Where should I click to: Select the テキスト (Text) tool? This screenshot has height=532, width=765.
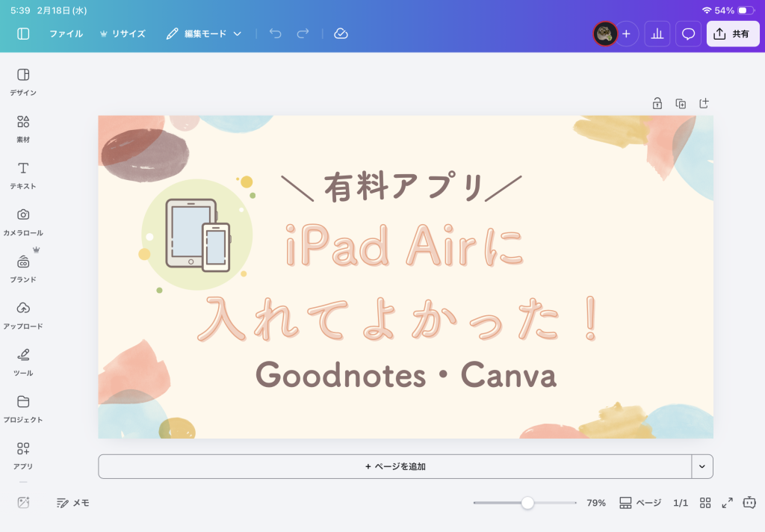23,174
